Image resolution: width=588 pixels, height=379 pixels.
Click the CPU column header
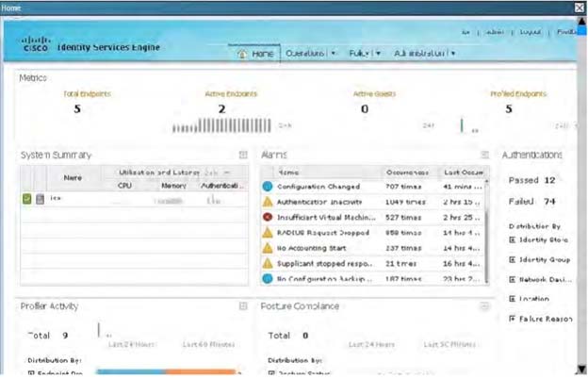coord(124,186)
